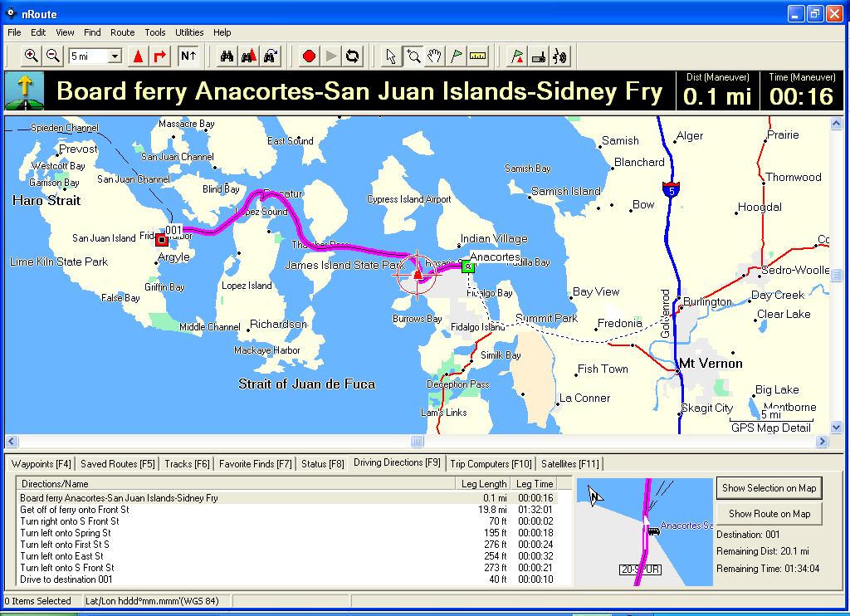Switch to the Status [F8] tab
This screenshot has height=616, width=850.
323,463
